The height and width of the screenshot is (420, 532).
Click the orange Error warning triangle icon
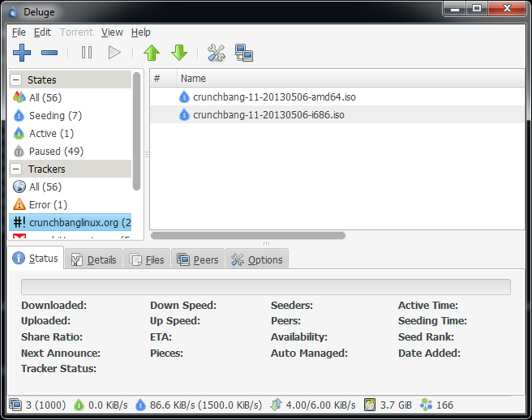tap(19, 204)
